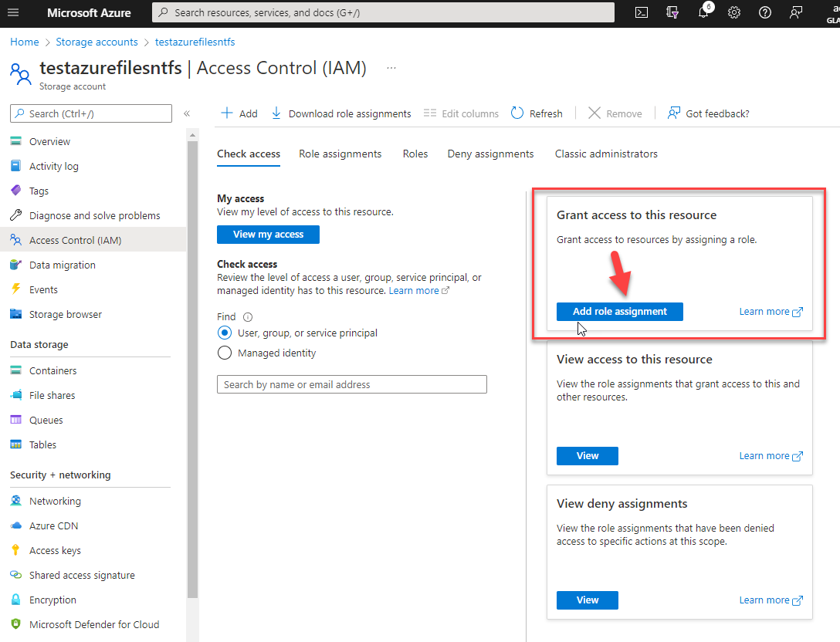Click the Activity log icon
The height and width of the screenshot is (642, 840).
pyautogui.click(x=16, y=166)
